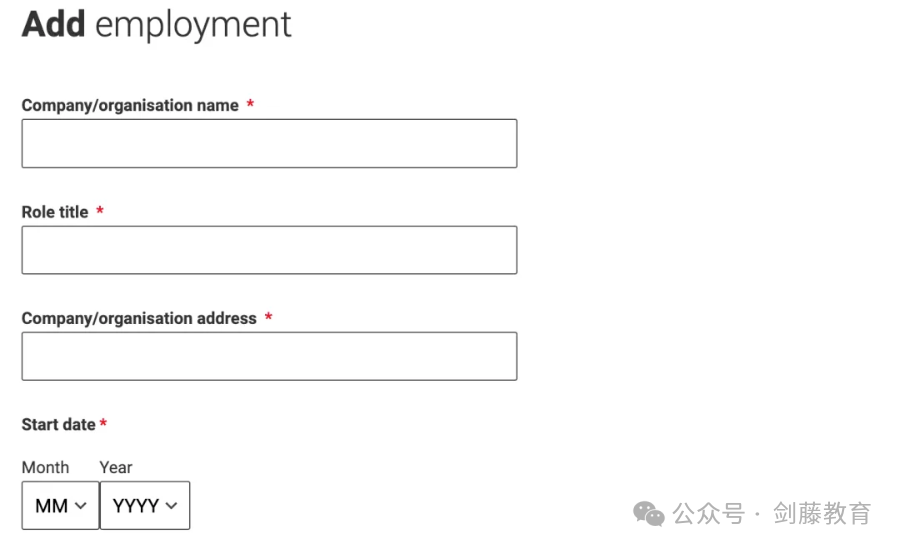Click the chevron arrow in the YYYY dropdown
Image resolution: width=900 pixels, height=549 pixels.
pos(171,506)
